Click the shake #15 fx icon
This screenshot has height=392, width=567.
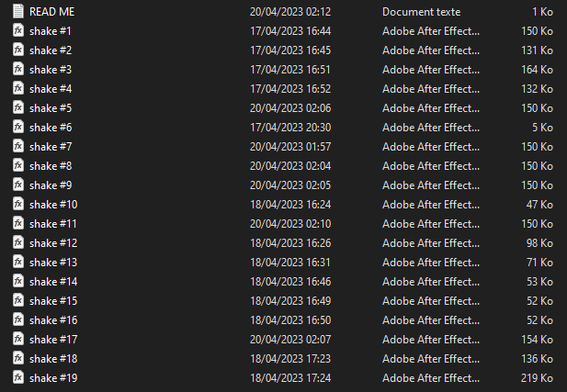[x=18, y=300]
